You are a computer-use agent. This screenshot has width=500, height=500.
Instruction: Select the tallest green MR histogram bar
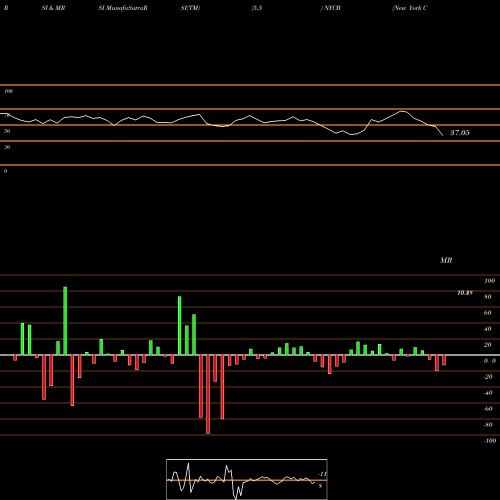click(65, 321)
